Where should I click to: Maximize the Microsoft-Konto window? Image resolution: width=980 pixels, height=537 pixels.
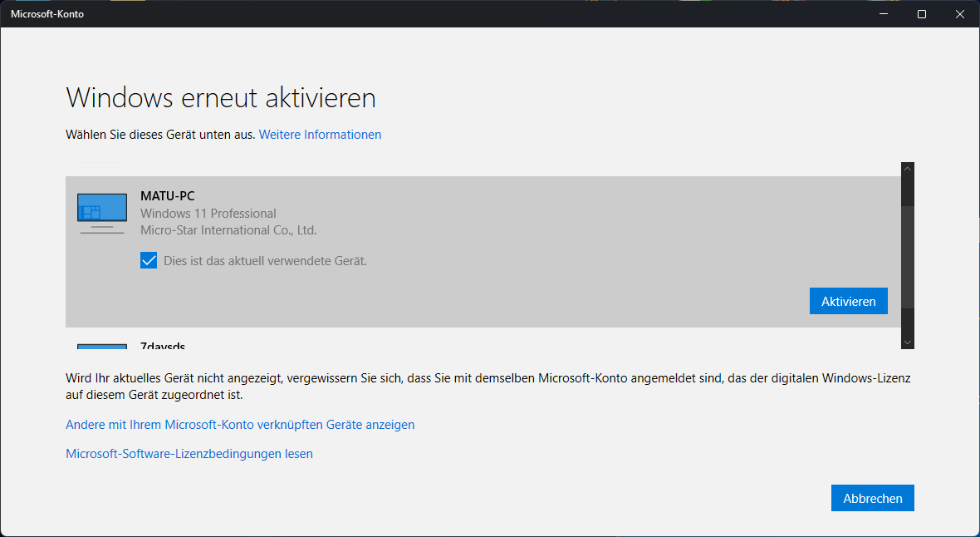tap(922, 14)
